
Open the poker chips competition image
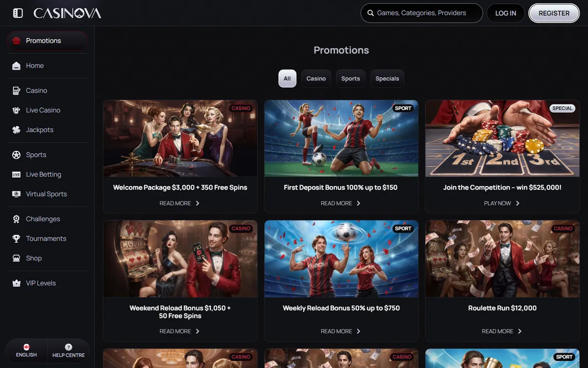pyautogui.click(x=502, y=138)
